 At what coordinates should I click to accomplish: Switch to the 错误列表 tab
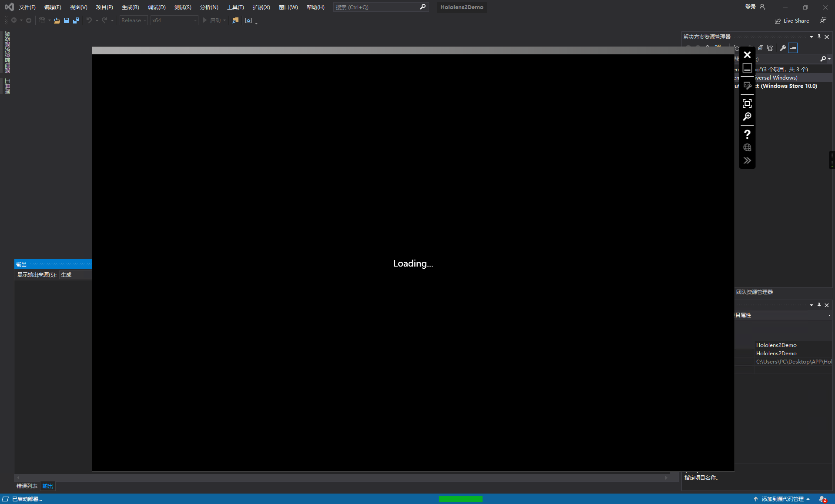[x=26, y=486]
